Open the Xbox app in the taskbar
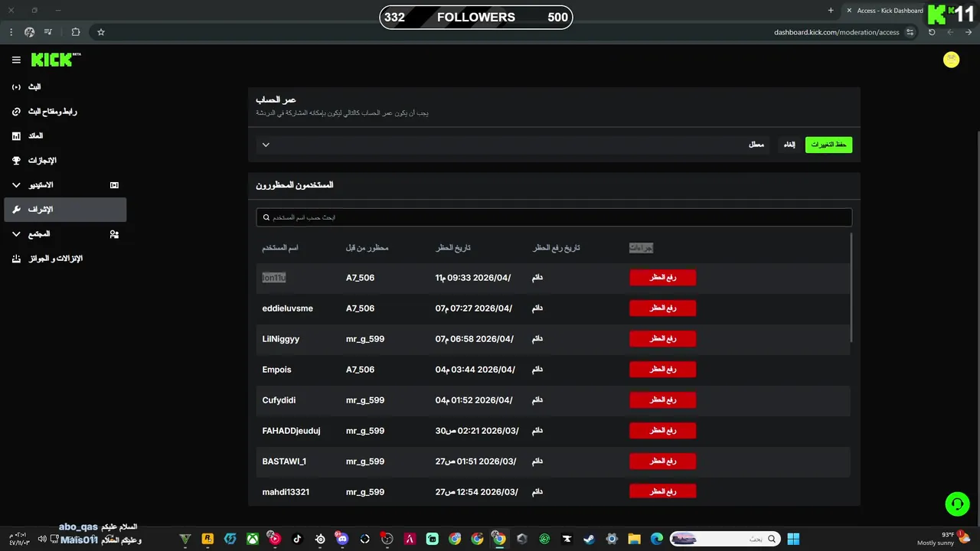 point(252,539)
